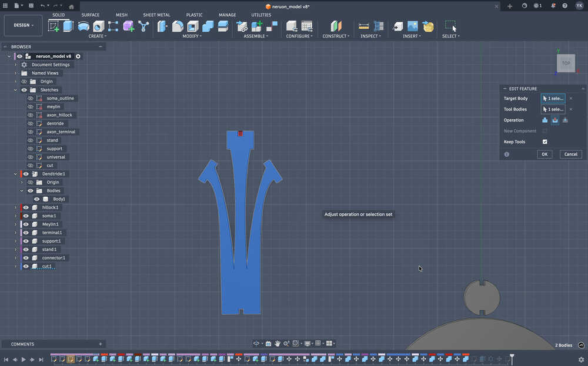Click Cancel in Edit Feature dialog
Screen dimensions: 588x366
[x=571, y=155]
